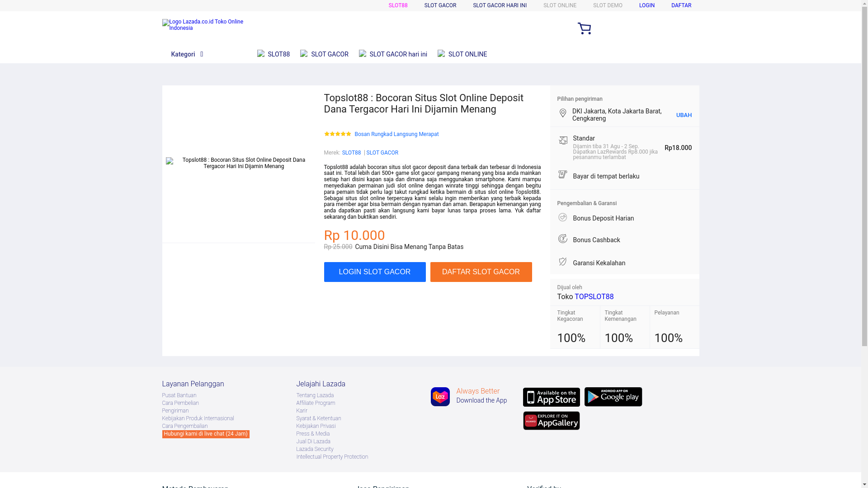Open the App Store download badge

pos(551,397)
